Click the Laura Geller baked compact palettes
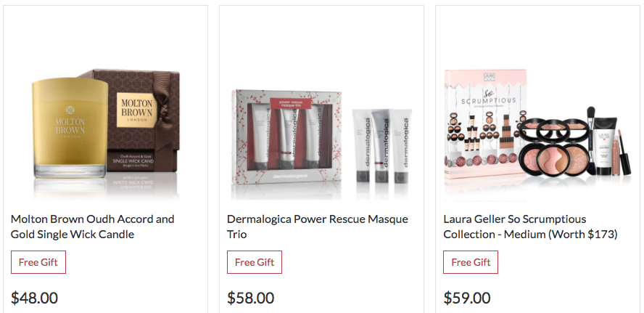The image size is (644, 313). tap(553, 147)
